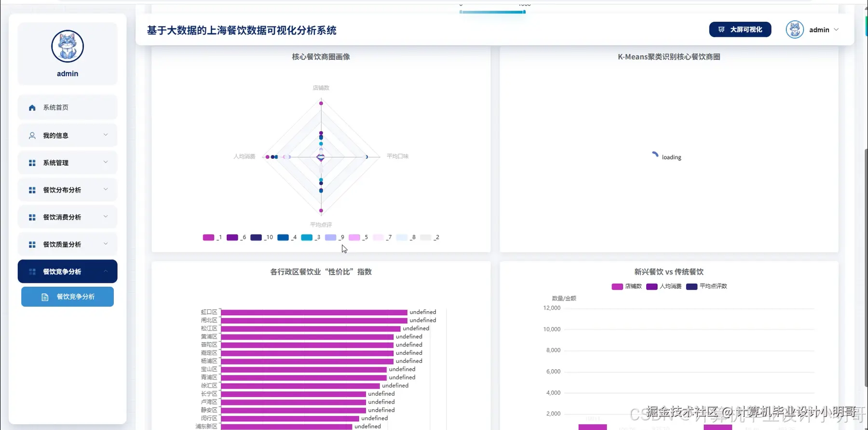Screen dimensions: 868x430
Task: Click the top radar data point on 店铺数 axis
Action: click(x=321, y=103)
